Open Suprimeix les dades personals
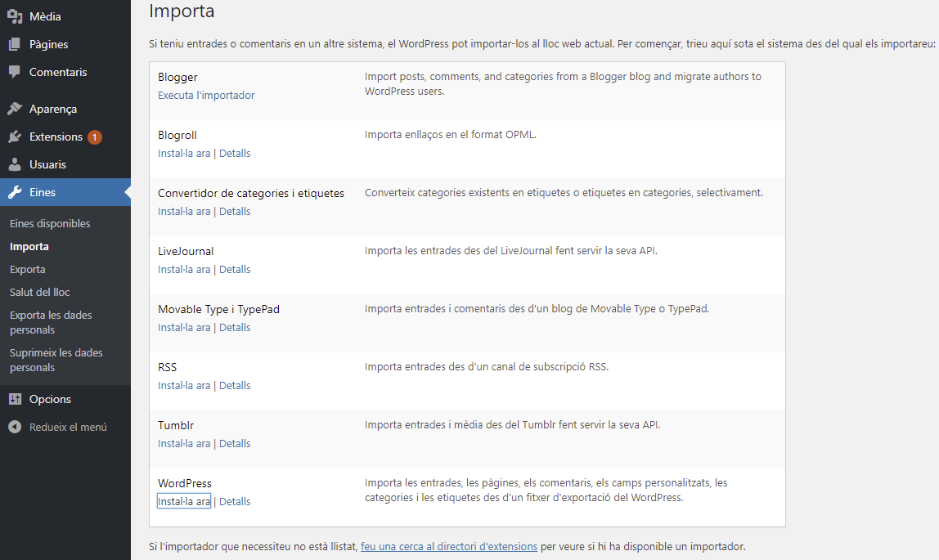The image size is (939, 560). tap(56, 361)
